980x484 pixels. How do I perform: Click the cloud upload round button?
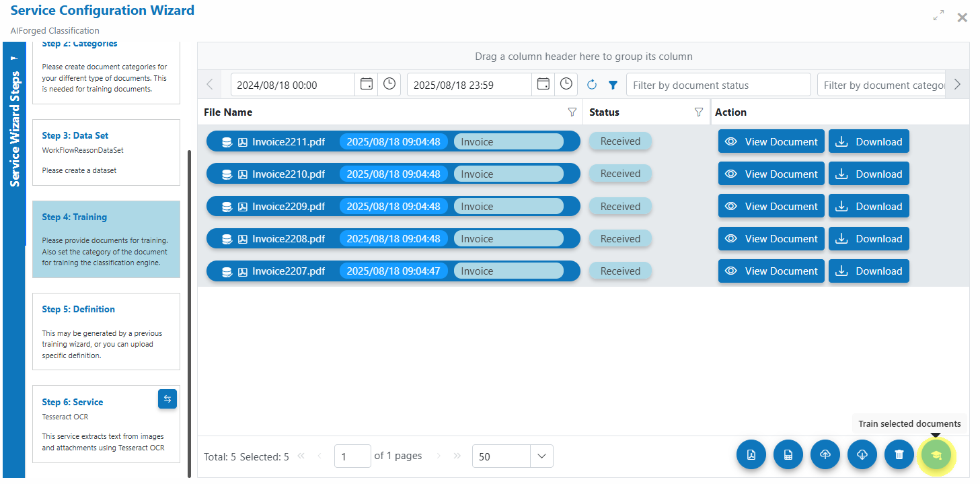pyautogui.click(x=825, y=454)
